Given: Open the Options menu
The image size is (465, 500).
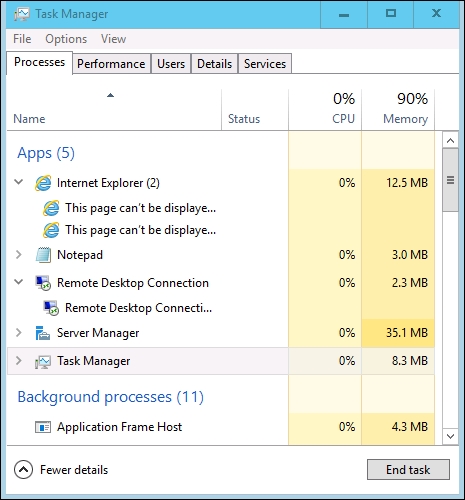Looking at the screenshot, I should (66, 39).
